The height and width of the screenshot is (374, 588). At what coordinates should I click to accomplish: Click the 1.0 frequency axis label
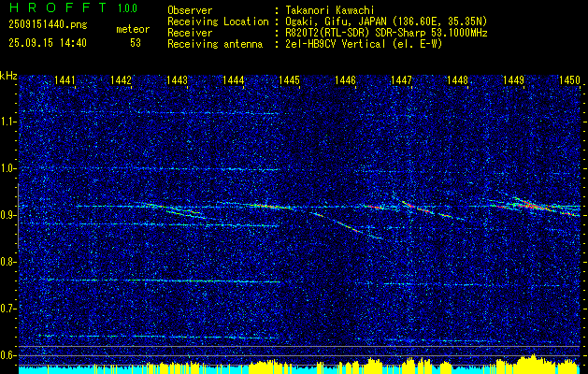point(8,168)
